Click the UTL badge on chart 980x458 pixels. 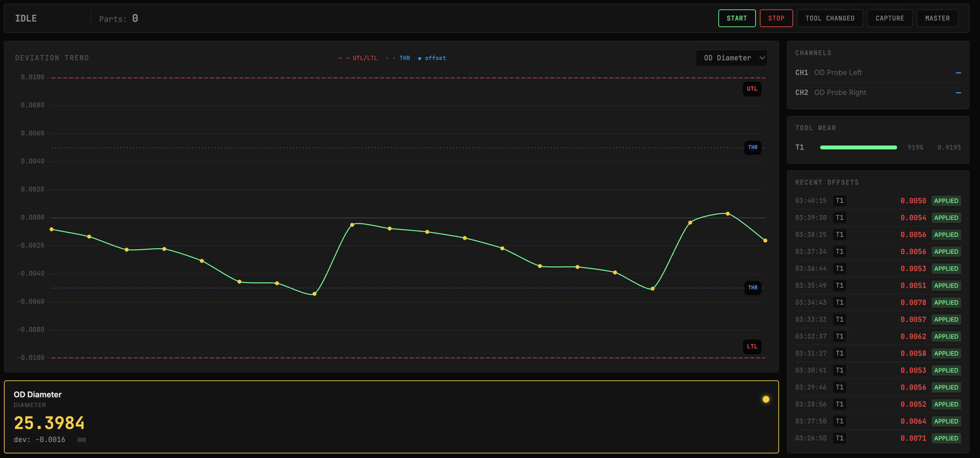(752, 89)
